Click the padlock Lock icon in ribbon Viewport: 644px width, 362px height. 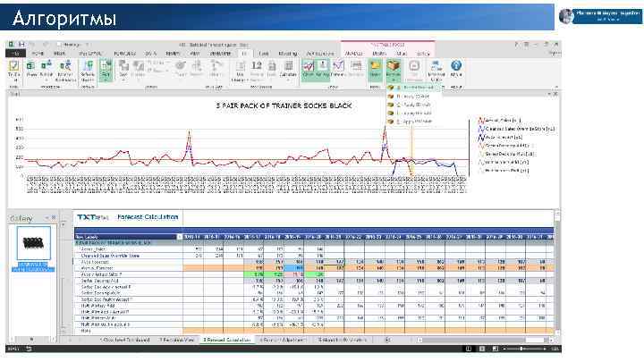[272, 65]
